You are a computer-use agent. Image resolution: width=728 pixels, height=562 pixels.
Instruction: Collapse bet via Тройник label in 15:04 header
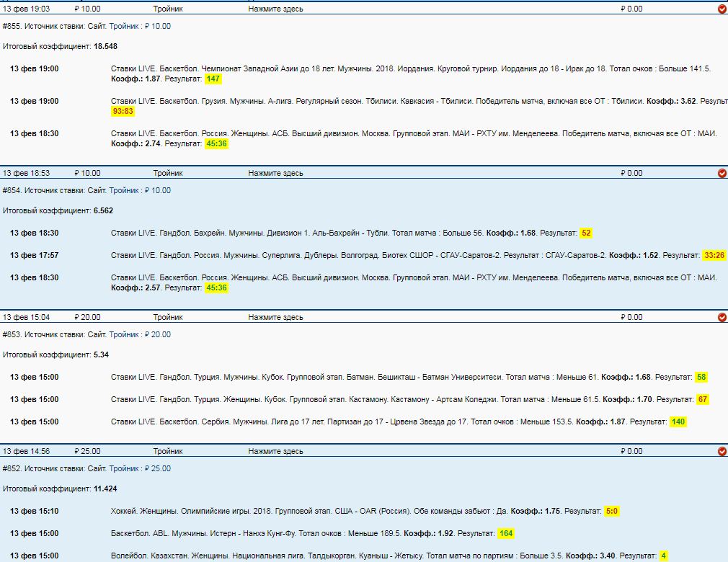168,318
